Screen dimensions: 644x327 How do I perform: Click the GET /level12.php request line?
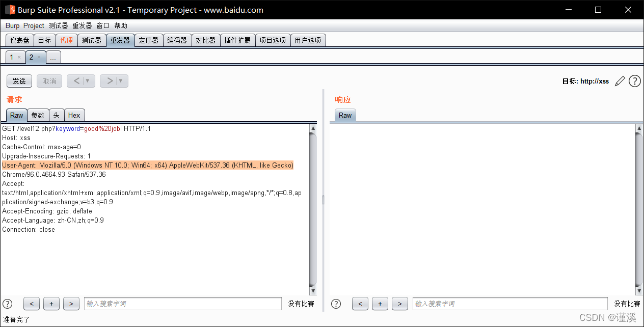[x=76, y=129]
